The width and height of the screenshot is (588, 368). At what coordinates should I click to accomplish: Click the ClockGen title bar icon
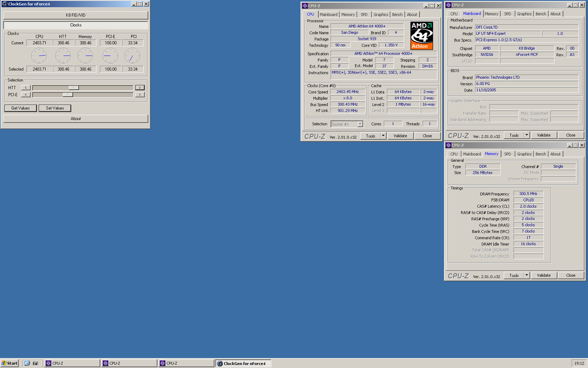click(x=5, y=4)
